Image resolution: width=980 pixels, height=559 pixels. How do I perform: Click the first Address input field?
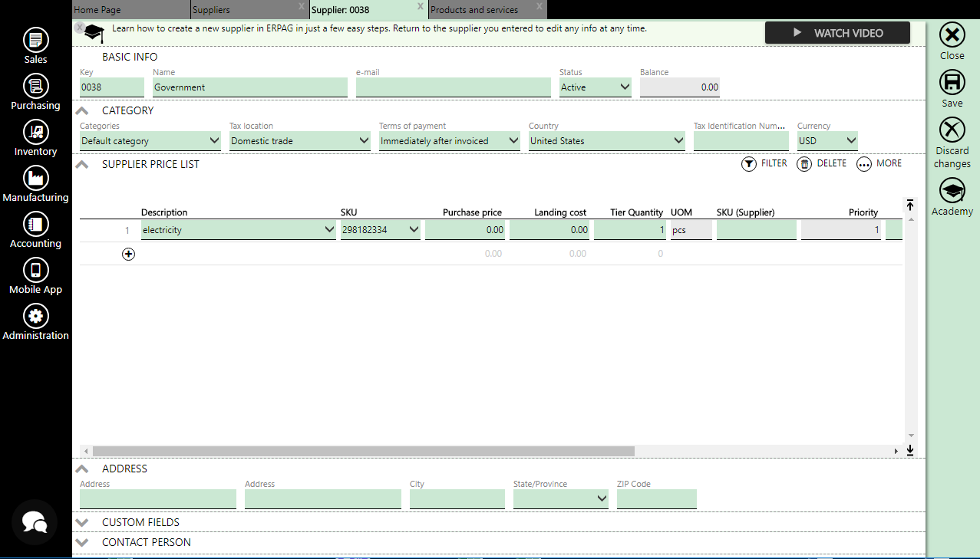point(158,499)
